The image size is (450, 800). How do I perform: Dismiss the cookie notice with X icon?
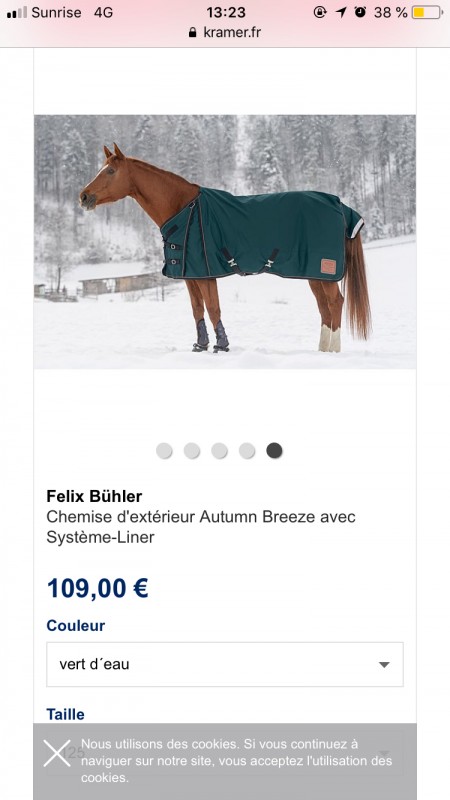57,753
